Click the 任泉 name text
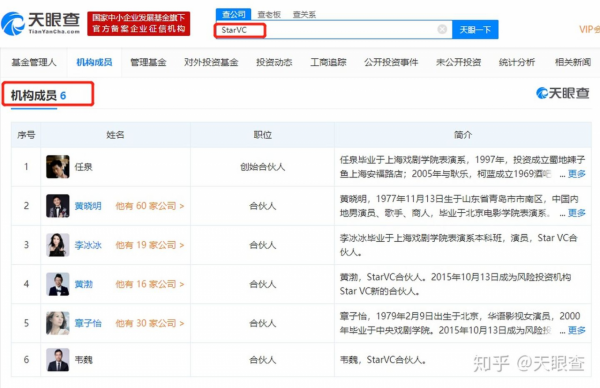The width and height of the screenshot is (600, 388). point(83,167)
